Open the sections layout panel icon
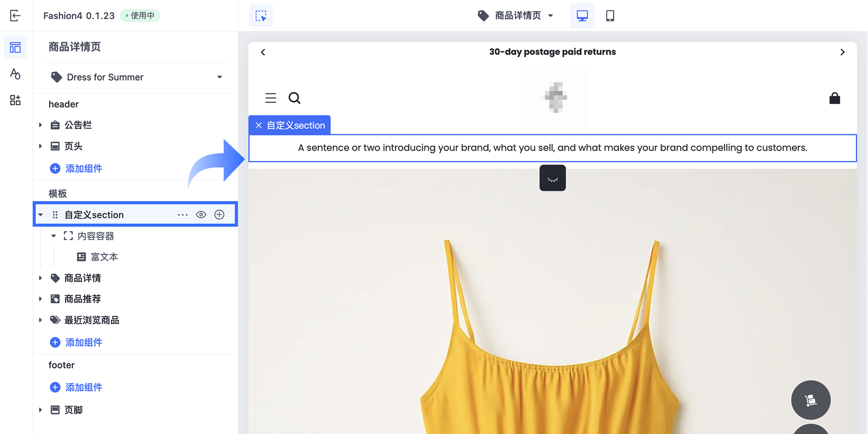 (15, 47)
